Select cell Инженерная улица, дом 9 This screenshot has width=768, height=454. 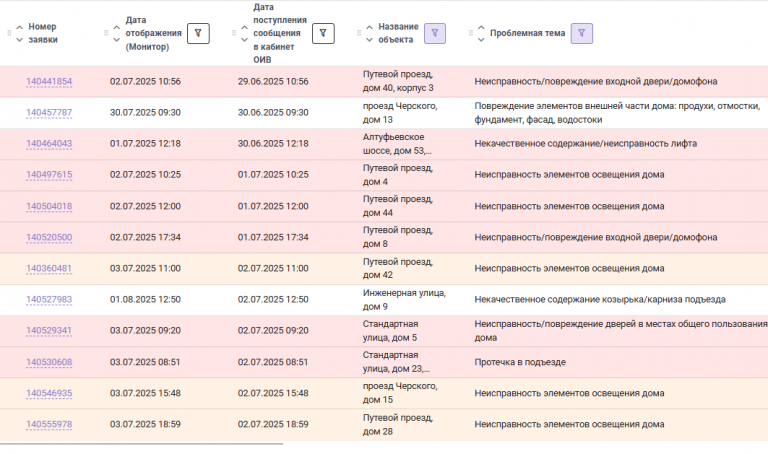click(x=404, y=299)
